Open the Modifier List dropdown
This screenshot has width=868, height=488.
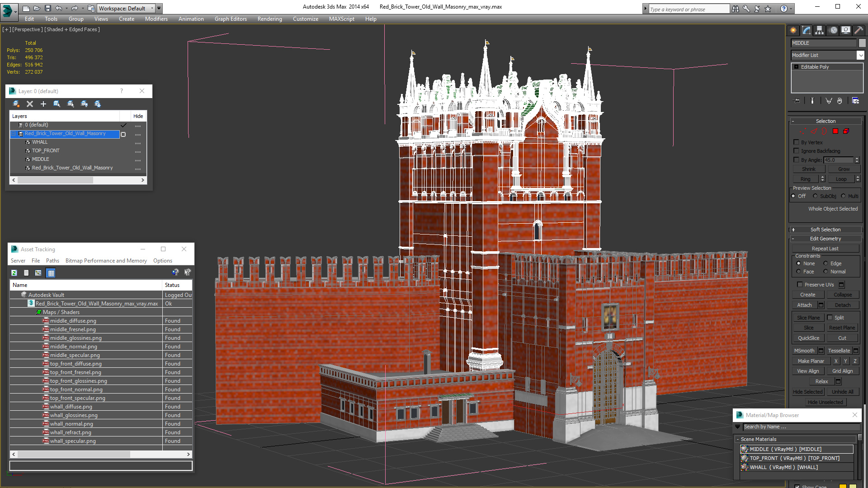[x=860, y=55]
